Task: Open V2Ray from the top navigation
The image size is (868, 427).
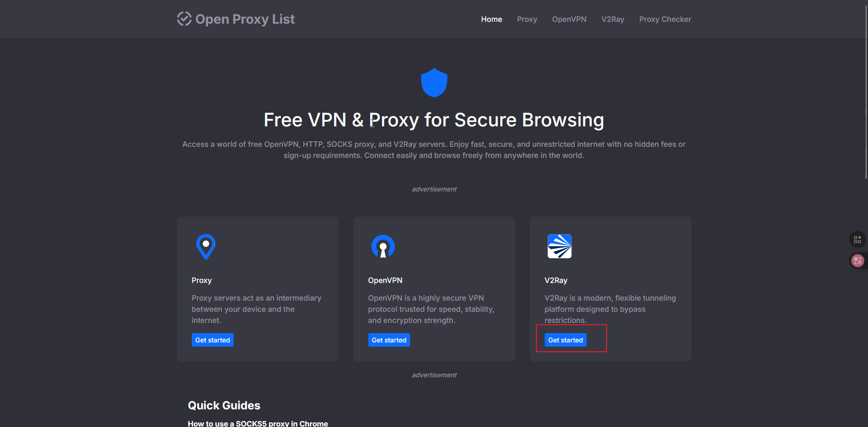Action: click(x=613, y=19)
